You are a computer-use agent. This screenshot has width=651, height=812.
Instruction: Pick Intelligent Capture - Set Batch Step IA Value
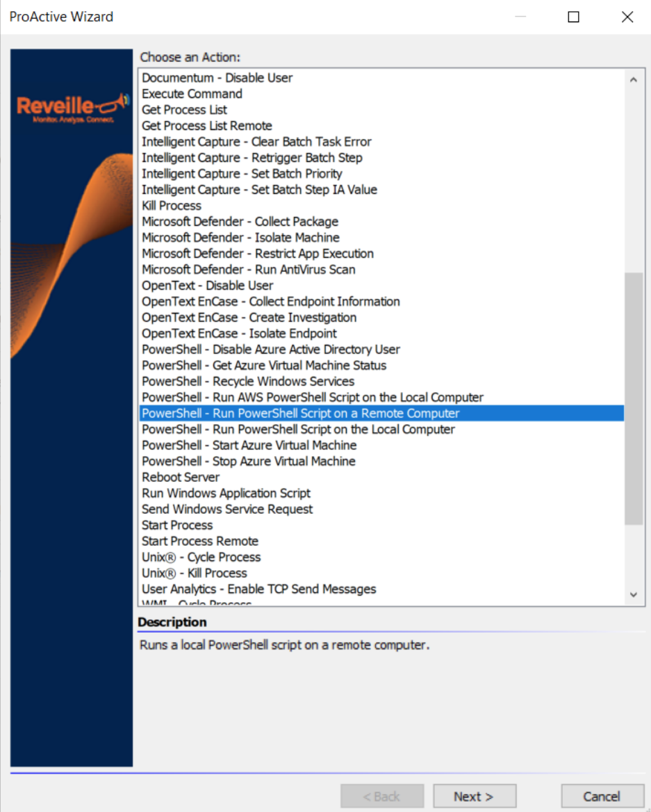381,190
